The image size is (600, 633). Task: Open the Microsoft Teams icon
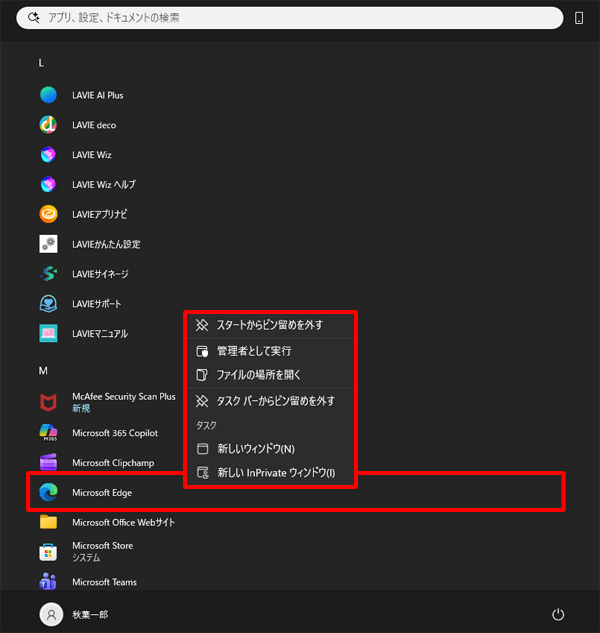48,582
